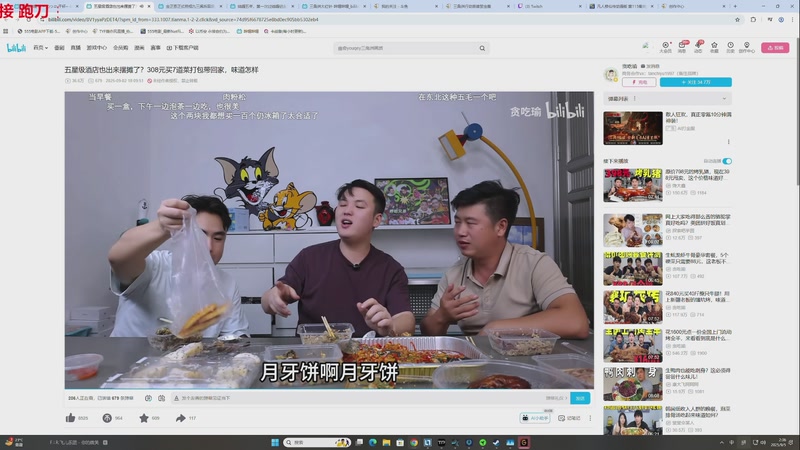The height and width of the screenshot is (450, 800).
Task: Open danmaku settings icon next to input
Action: pyautogui.click(x=162, y=398)
